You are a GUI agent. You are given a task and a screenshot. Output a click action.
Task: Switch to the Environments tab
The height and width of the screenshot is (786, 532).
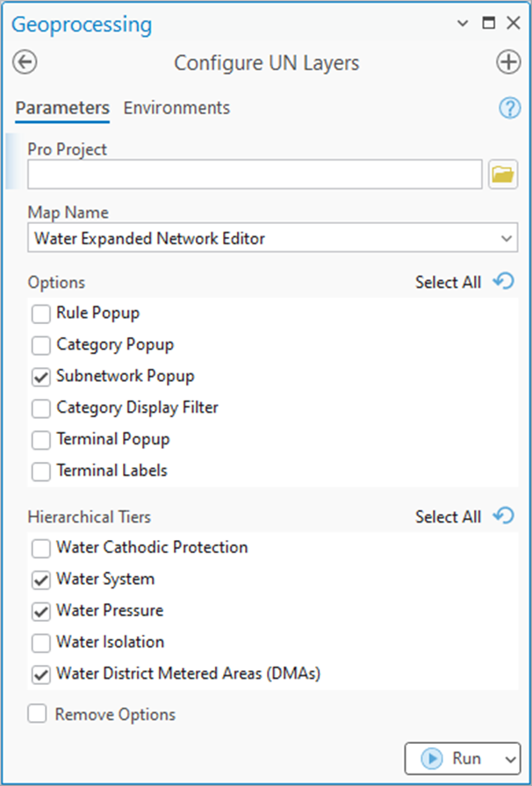click(x=176, y=107)
